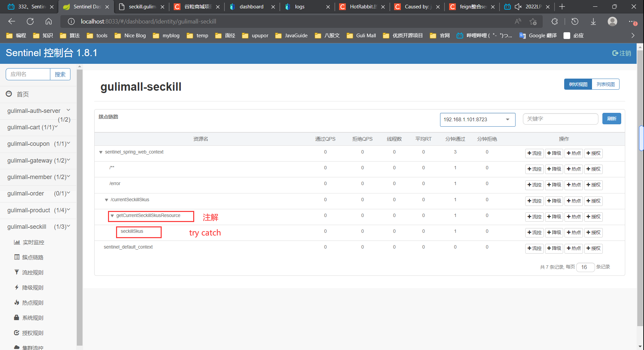The image size is (644, 350).
Task: Click the browser address bar URL
Action: 148,21
